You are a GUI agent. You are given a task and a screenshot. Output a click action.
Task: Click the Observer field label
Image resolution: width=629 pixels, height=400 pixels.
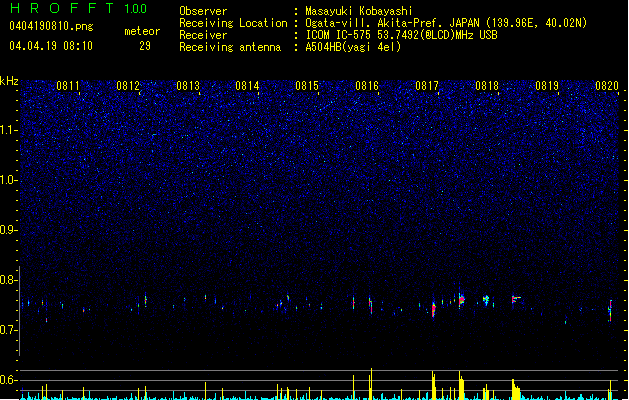[x=203, y=11]
